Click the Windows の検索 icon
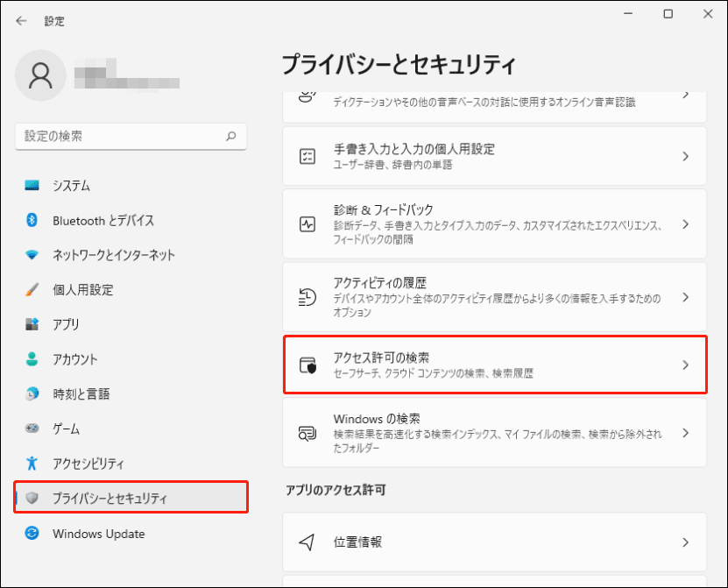 pyautogui.click(x=307, y=434)
